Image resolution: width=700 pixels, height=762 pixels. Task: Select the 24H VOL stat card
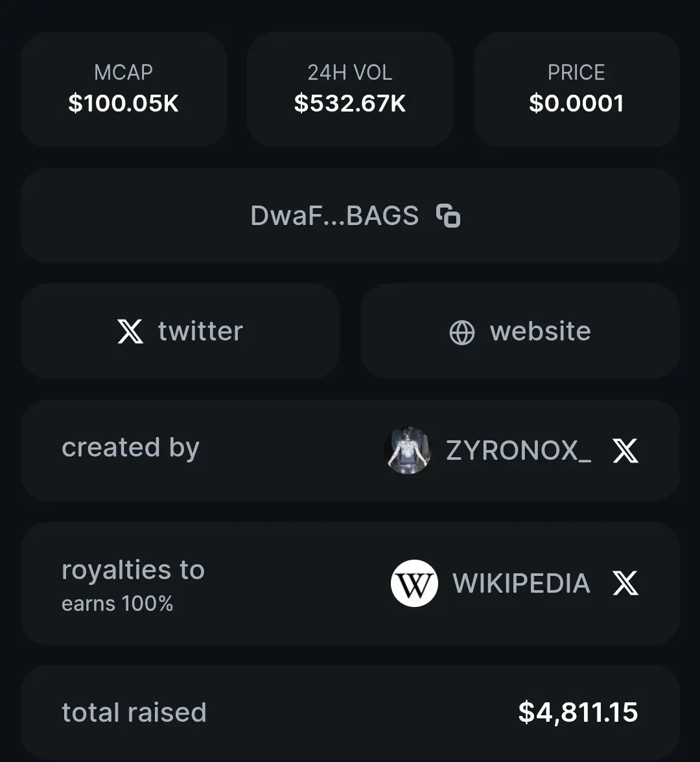tap(350, 89)
